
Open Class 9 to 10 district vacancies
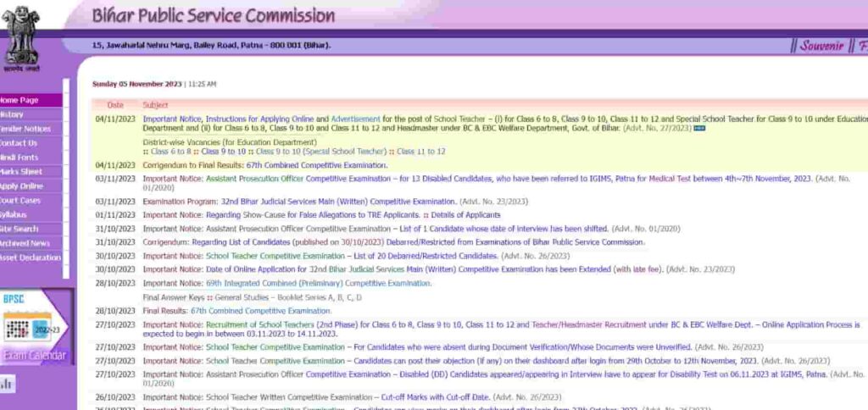click(x=223, y=152)
